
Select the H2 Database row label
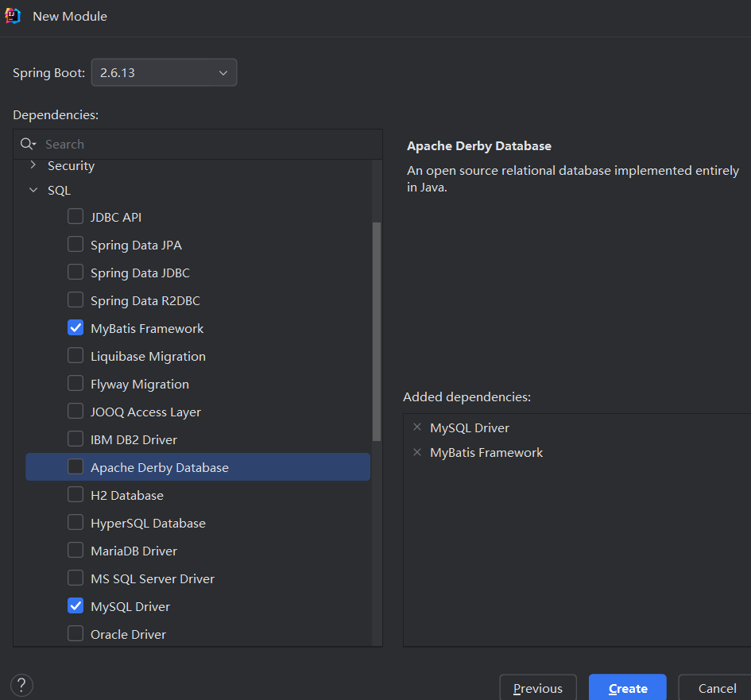click(127, 495)
